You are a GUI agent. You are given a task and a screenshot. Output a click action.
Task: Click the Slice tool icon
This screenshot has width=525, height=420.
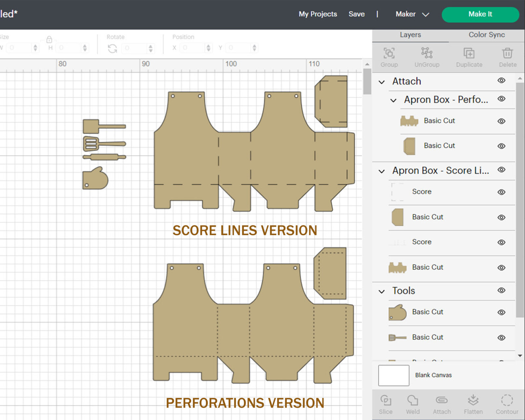click(x=386, y=400)
